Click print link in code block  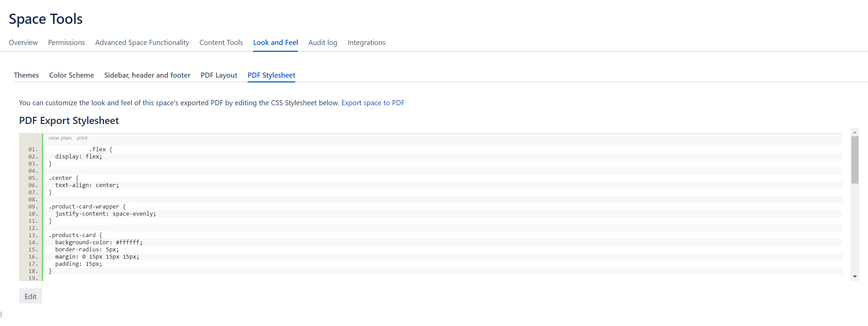point(82,138)
